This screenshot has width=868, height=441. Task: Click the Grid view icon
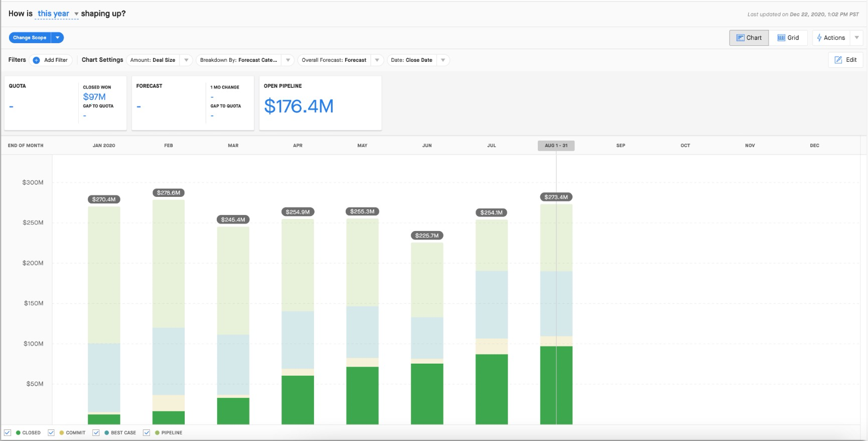[781, 38]
